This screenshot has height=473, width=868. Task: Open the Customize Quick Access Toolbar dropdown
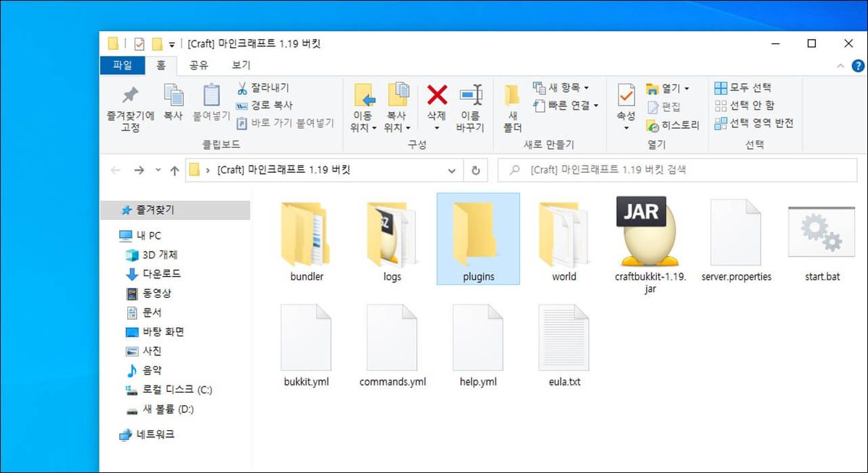tap(172, 44)
